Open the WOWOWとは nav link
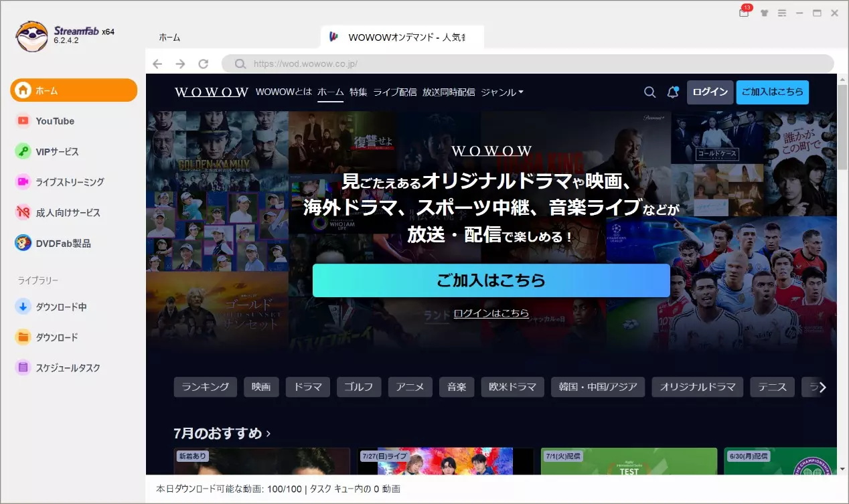The image size is (849, 504). tap(284, 92)
